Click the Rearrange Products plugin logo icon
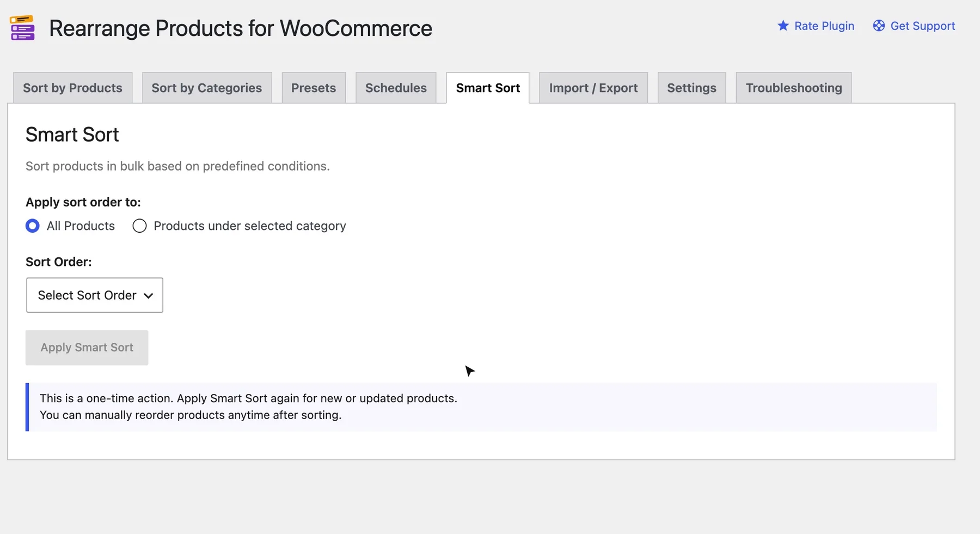Viewport: 980px width, 534px height. coord(22,28)
